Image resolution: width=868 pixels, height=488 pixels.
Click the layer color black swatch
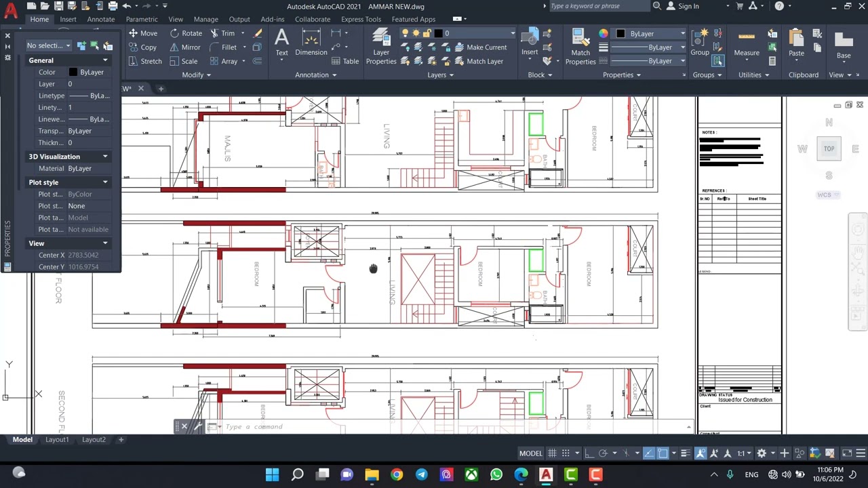(x=438, y=33)
